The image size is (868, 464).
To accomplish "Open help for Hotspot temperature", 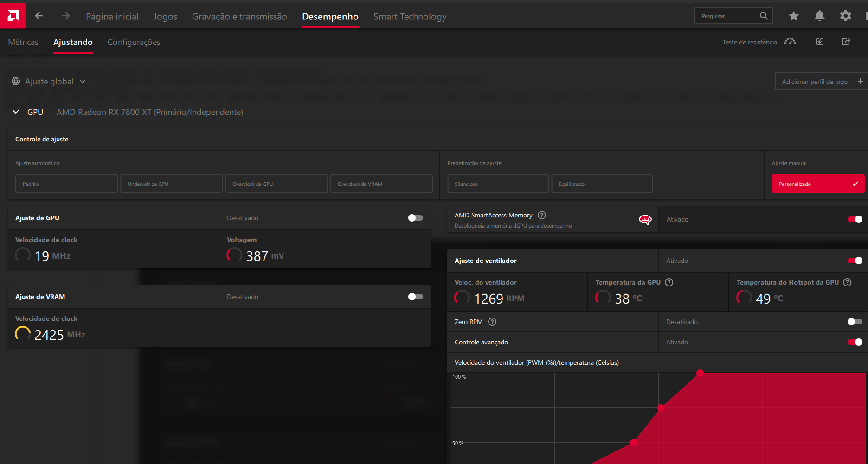I will pos(847,282).
